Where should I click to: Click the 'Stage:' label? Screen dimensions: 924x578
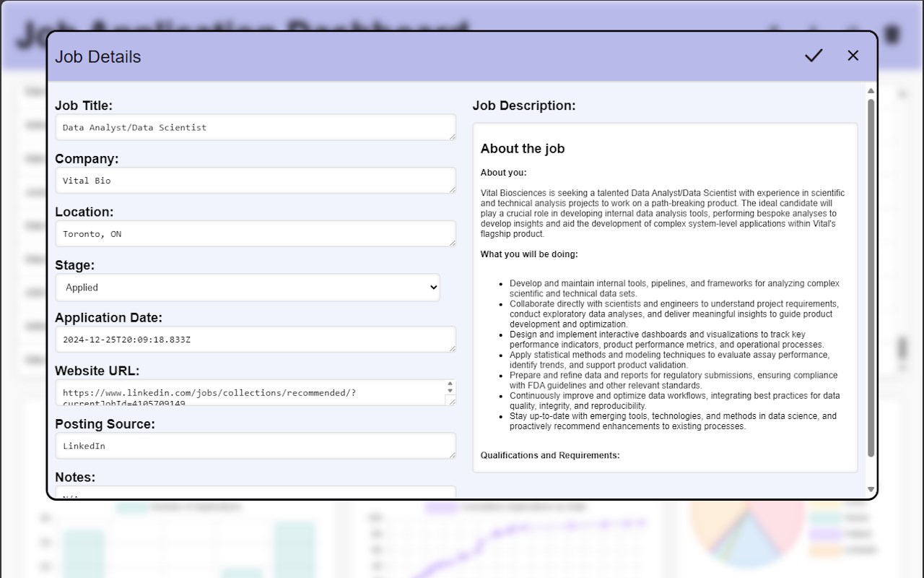75,265
